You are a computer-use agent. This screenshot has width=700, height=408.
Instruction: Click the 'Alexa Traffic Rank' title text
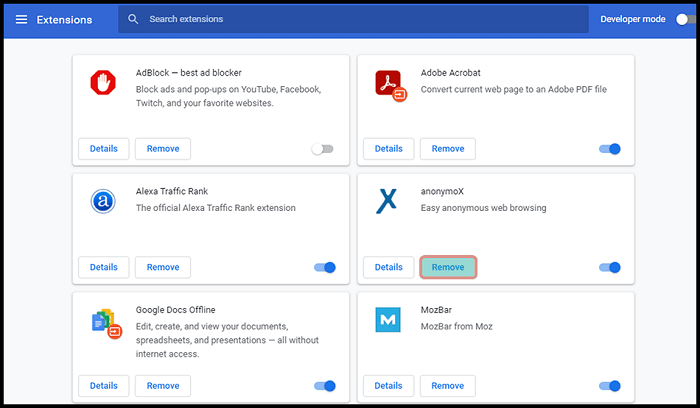click(x=172, y=192)
